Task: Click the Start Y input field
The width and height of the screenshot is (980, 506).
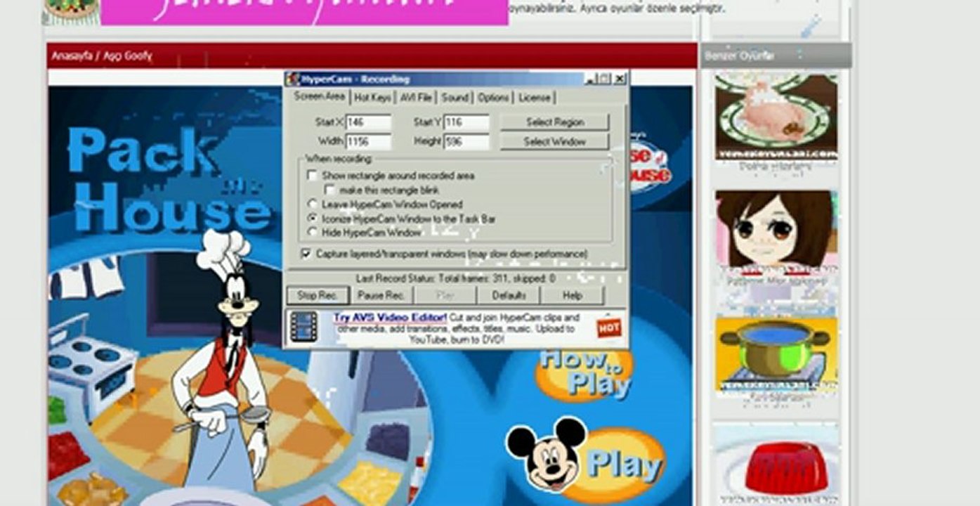Action: coord(466,122)
